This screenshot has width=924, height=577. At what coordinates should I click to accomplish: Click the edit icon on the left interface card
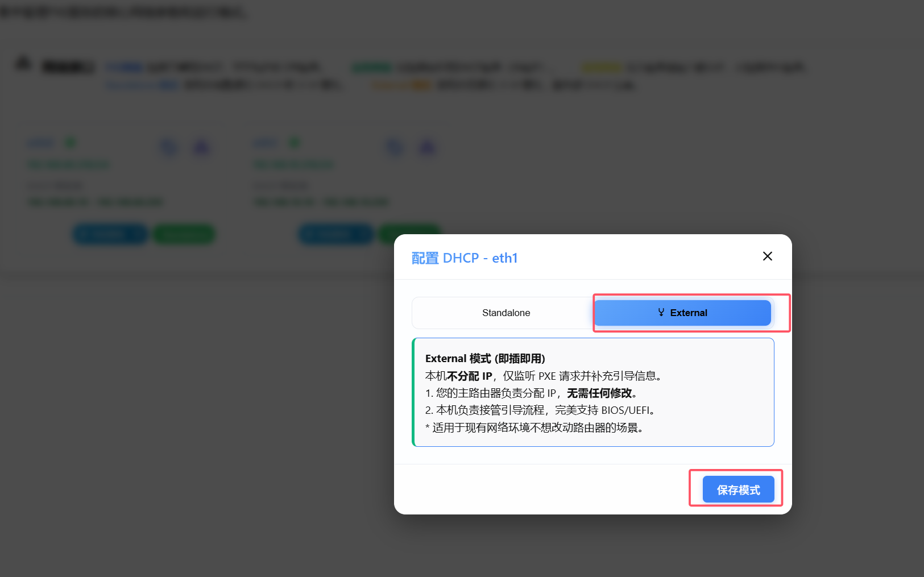click(201, 147)
